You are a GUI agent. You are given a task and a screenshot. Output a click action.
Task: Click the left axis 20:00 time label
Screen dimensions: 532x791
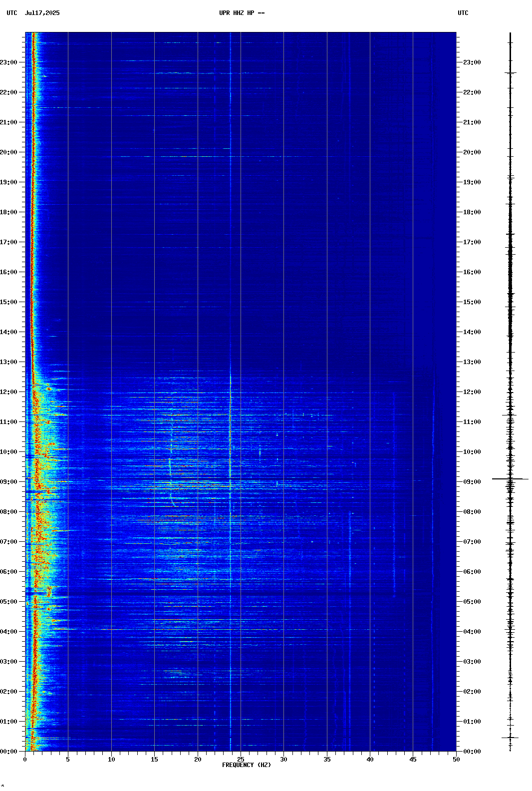point(9,152)
